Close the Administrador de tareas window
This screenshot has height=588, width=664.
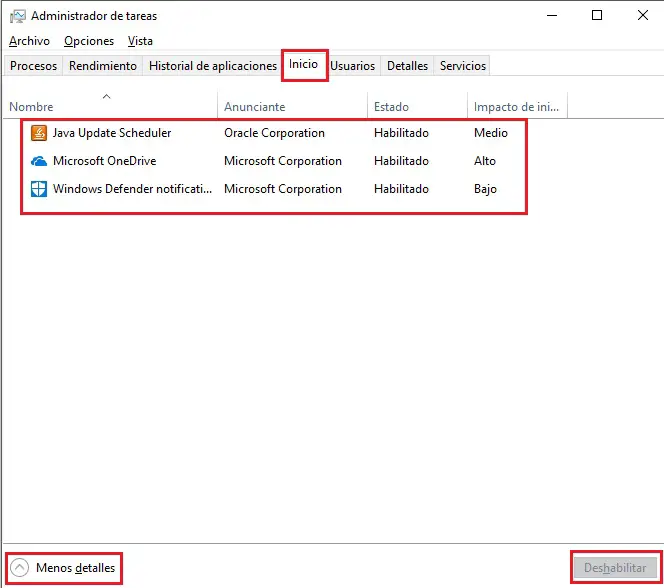[x=643, y=16]
